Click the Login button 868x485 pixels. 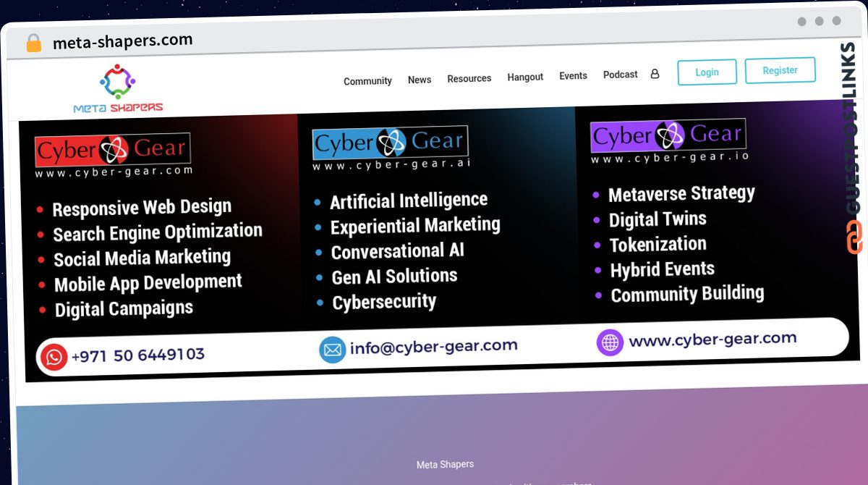[x=707, y=72]
